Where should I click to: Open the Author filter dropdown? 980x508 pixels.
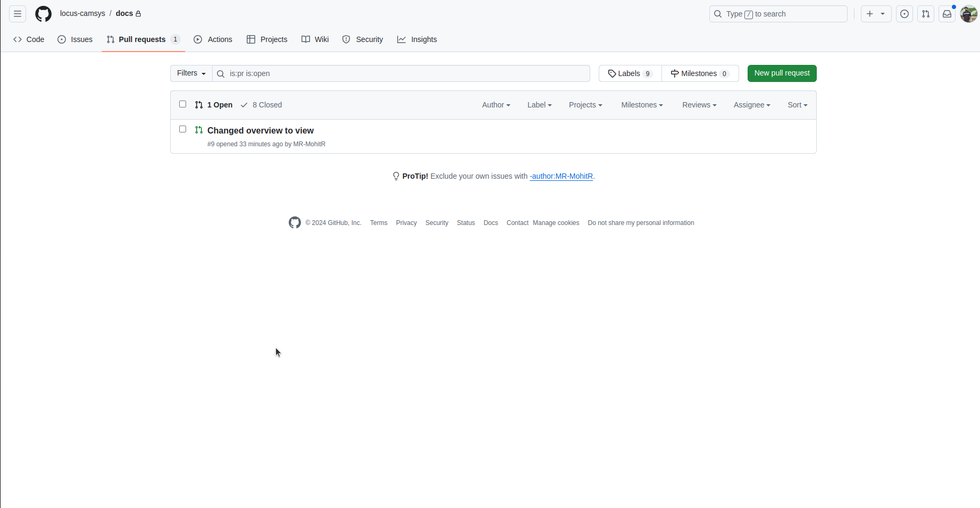tap(496, 105)
